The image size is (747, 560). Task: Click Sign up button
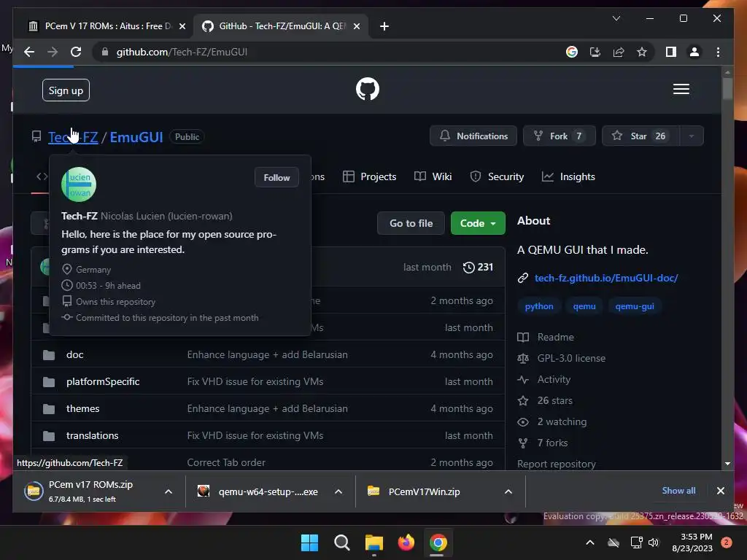[66, 90]
